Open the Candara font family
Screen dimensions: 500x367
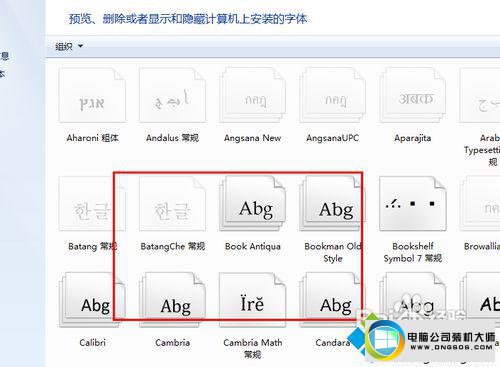point(332,299)
